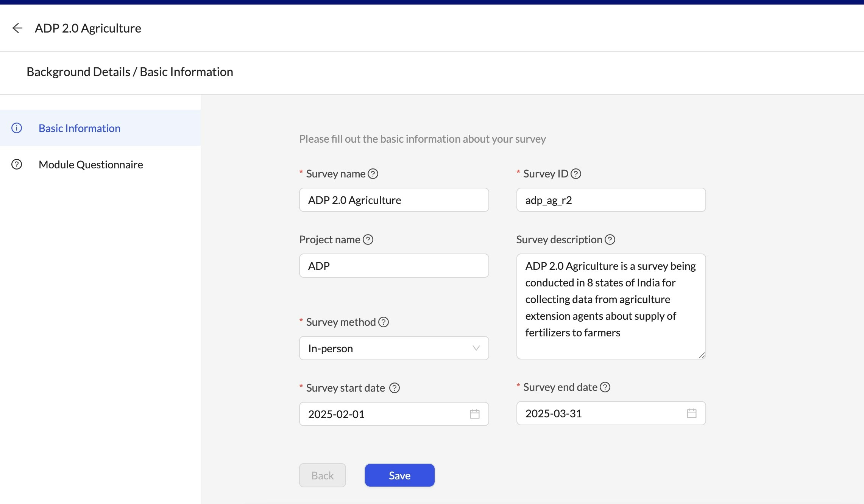Click the Survey method help icon
Image resolution: width=864 pixels, height=504 pixels.
click(384, 322)
